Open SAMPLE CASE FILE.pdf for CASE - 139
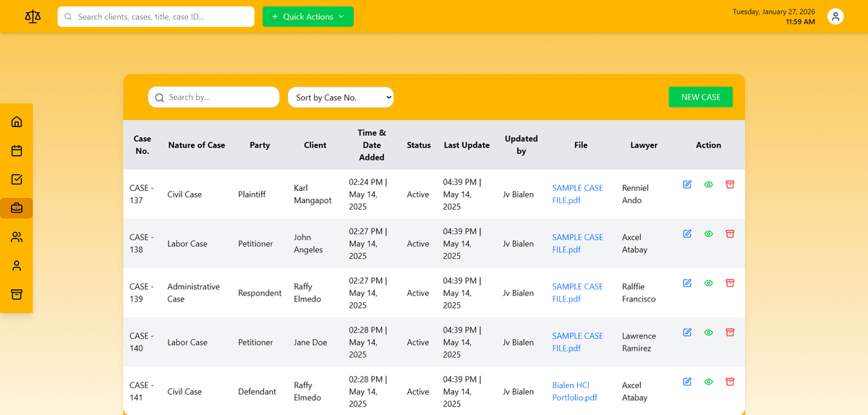This screenshot has height=415, width=868. (x=577, y=292)
